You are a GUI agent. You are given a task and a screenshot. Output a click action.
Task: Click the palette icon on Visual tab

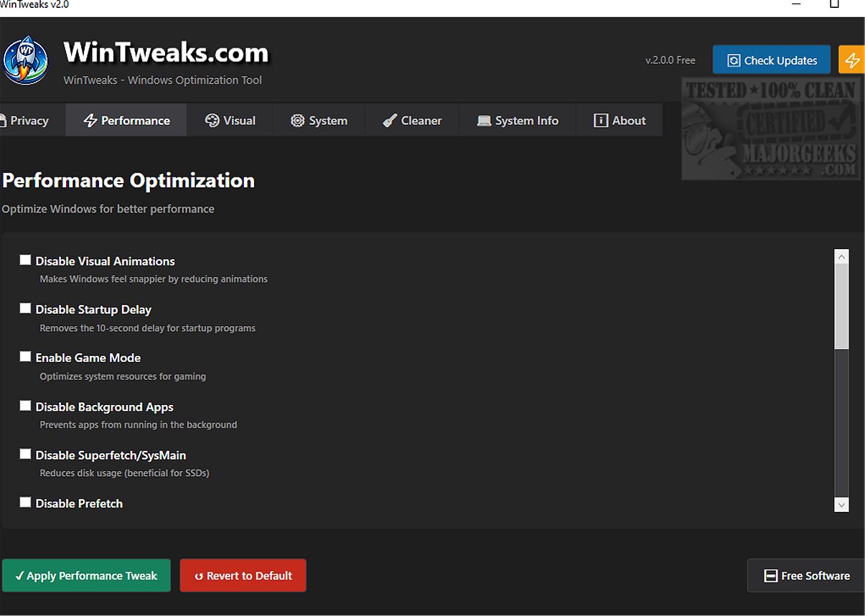click(x=212, y=121)
